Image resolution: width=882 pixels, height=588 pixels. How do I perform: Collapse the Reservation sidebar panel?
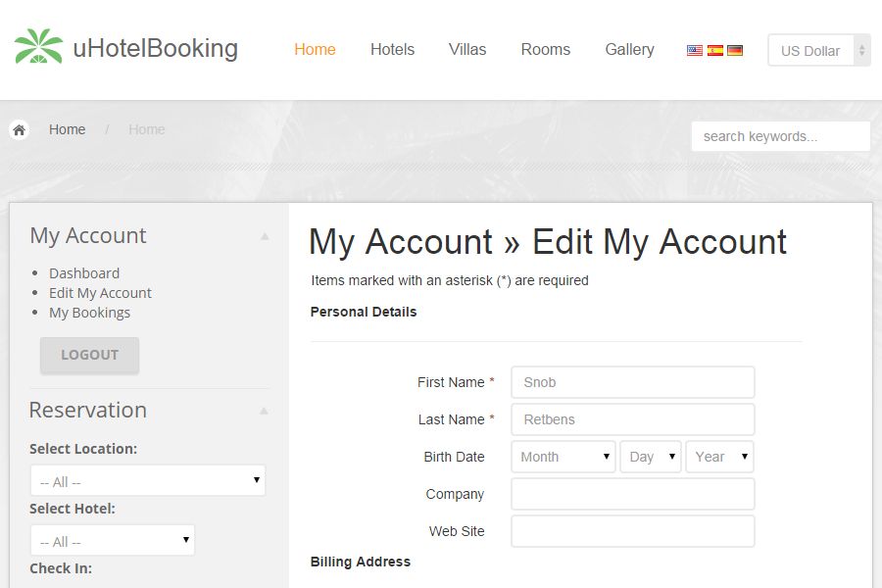(x=264, y=411)
